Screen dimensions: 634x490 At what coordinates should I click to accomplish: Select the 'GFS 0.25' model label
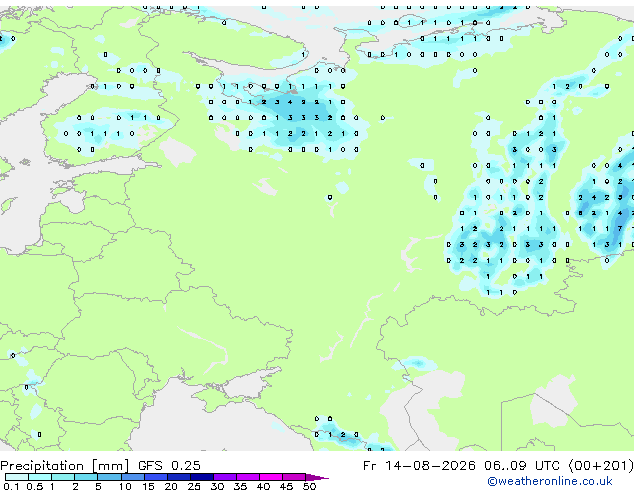169,466
